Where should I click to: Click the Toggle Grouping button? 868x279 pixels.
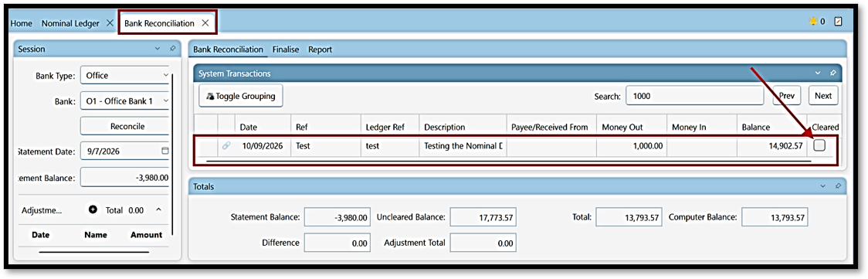click(241, 96)
